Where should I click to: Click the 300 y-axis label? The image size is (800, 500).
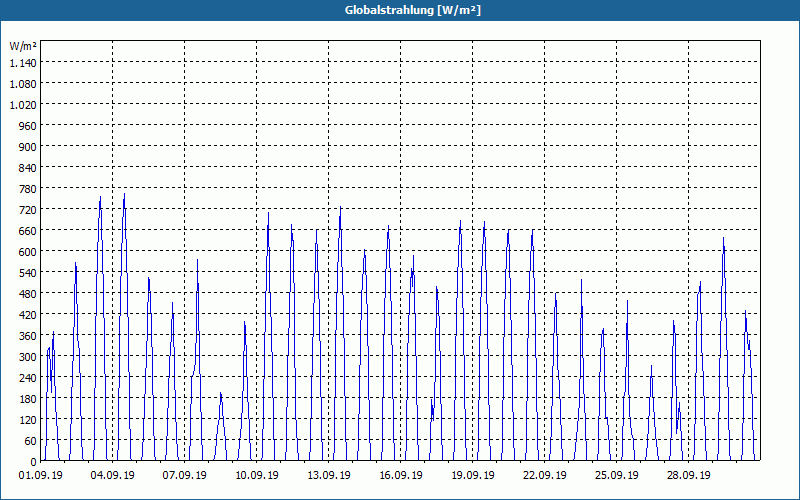(29, 357)
